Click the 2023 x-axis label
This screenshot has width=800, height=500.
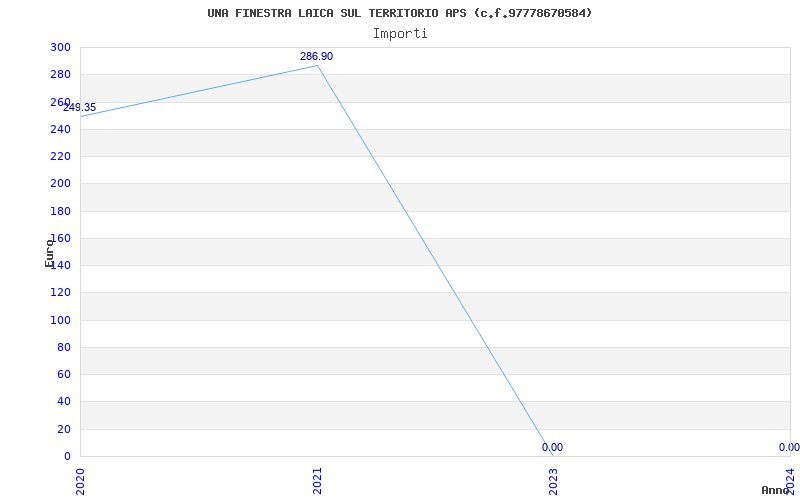click(553, 482)
